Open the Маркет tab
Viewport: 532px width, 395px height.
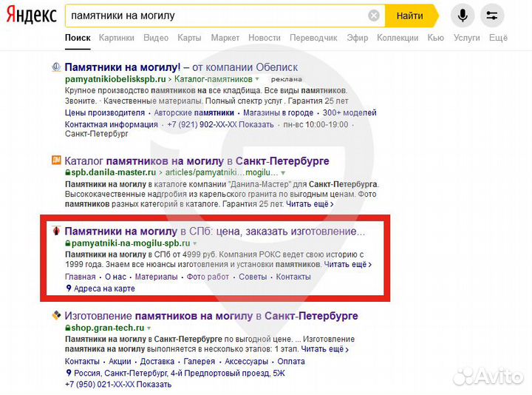point(225,38)
